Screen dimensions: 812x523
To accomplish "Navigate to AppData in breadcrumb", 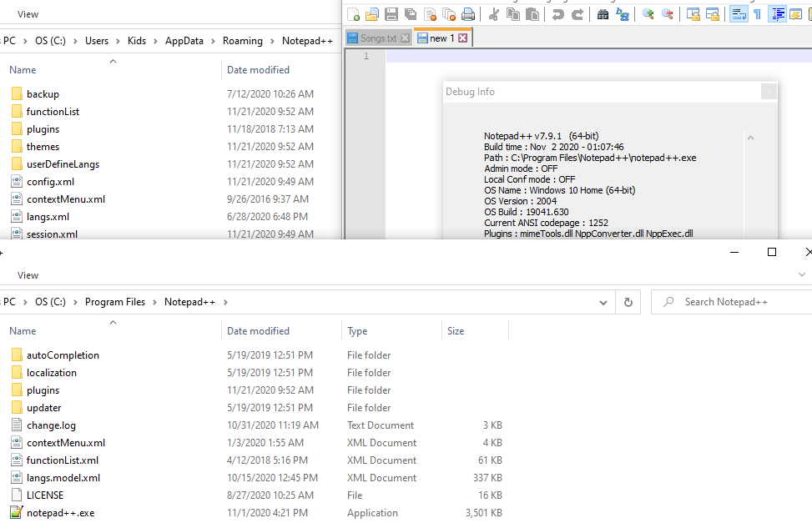I will coord(184,41).
